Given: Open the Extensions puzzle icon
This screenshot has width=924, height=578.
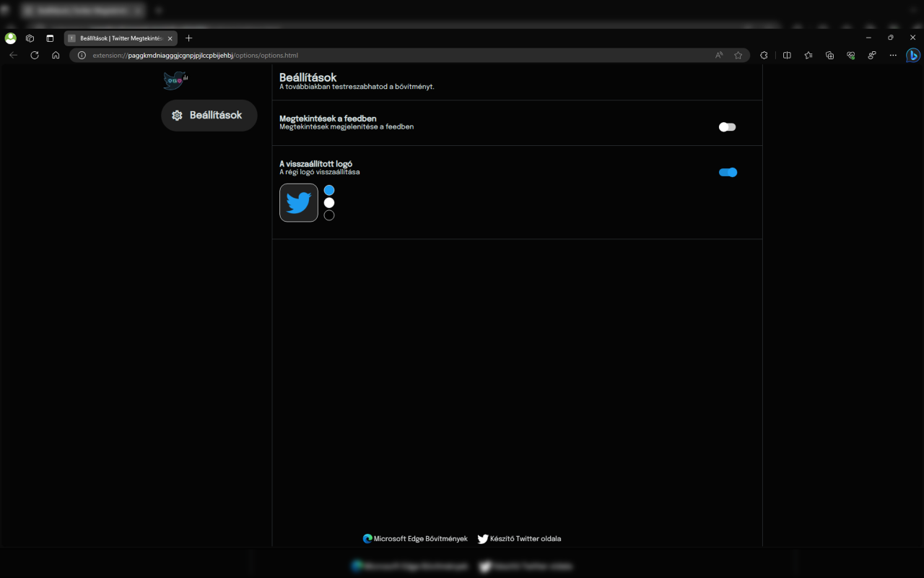Looking at the screenshot, I should tap(764, 55).
